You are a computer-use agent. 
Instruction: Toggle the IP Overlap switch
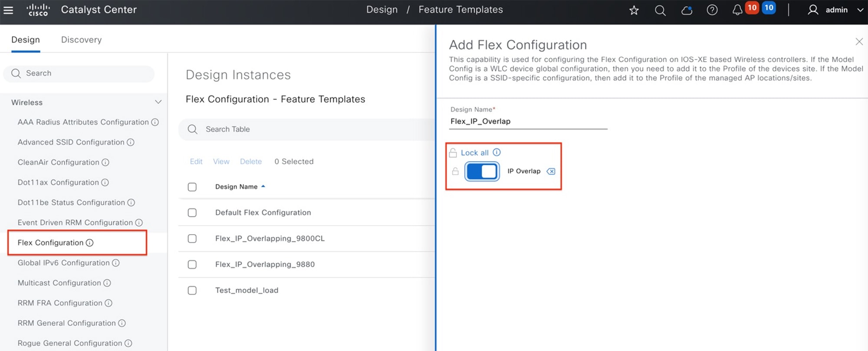[482, 171]
